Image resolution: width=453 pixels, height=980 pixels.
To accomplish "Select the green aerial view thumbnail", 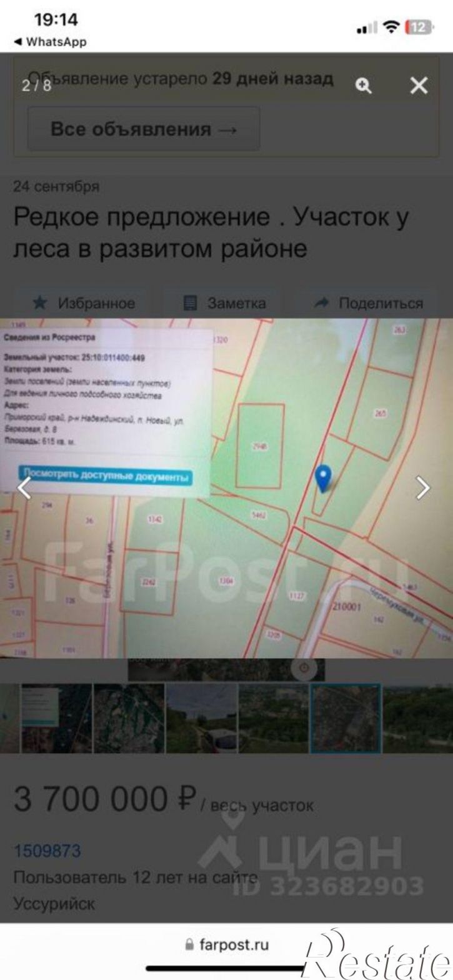I will 274,717.
